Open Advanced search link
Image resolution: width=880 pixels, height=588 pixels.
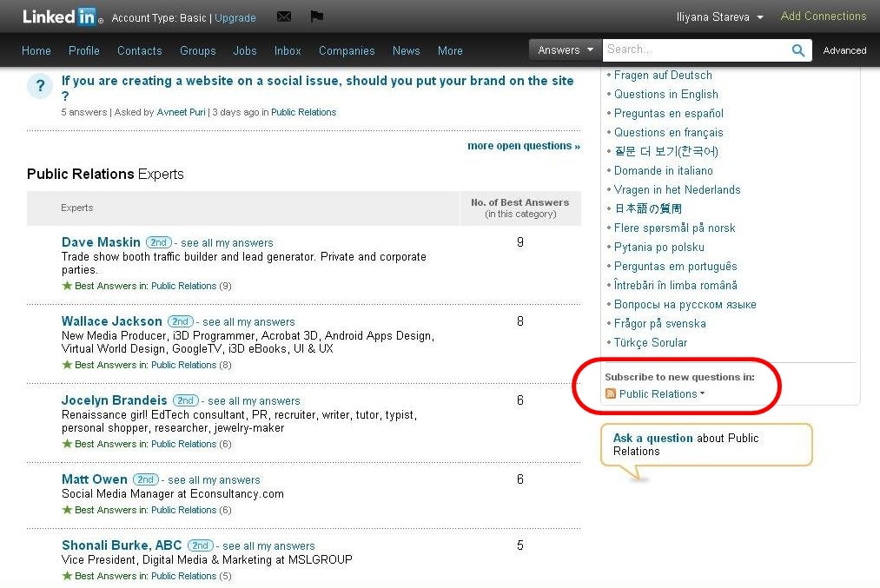tap(844, 50)
